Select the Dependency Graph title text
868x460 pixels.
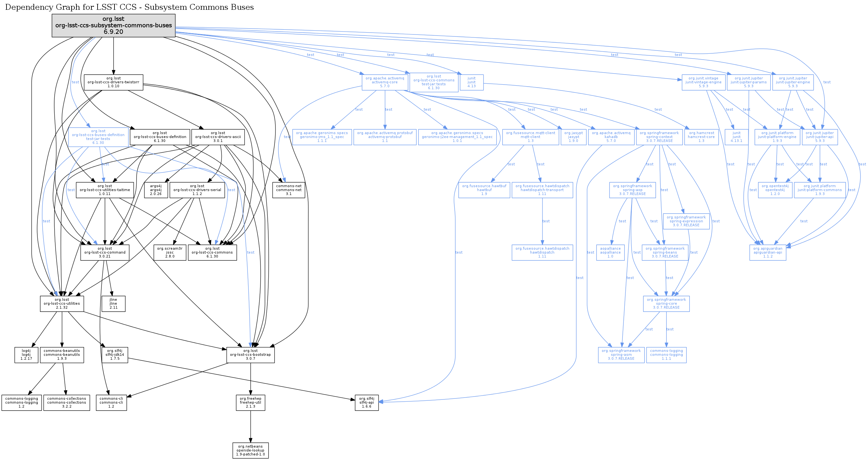click(129, 7)
